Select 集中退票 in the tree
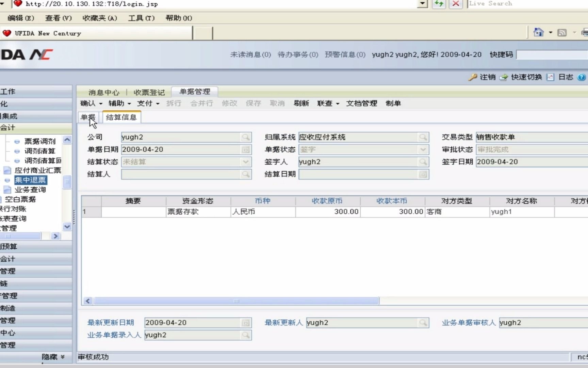588x368 pixels. click(x=30, y=180)
